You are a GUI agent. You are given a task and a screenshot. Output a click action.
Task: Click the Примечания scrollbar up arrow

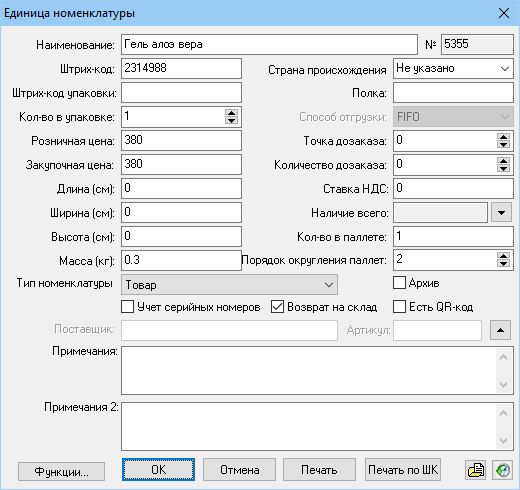[x=504, y=357]
